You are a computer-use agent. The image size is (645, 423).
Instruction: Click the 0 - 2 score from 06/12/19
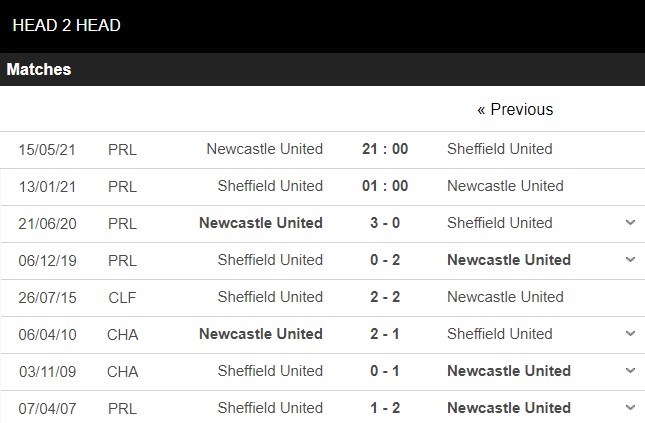[385, 260]
